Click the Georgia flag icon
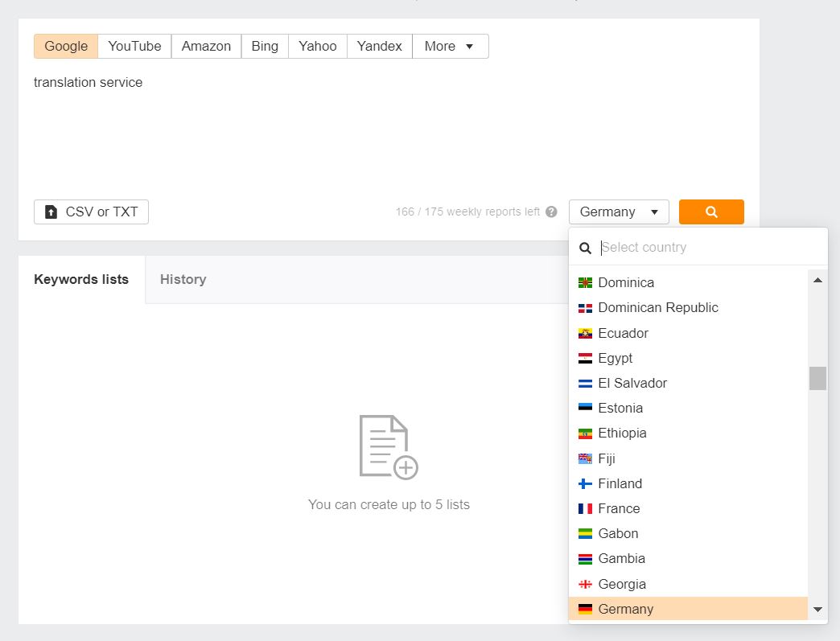This screenshot has width=840, height=641. tap(584, 584)
